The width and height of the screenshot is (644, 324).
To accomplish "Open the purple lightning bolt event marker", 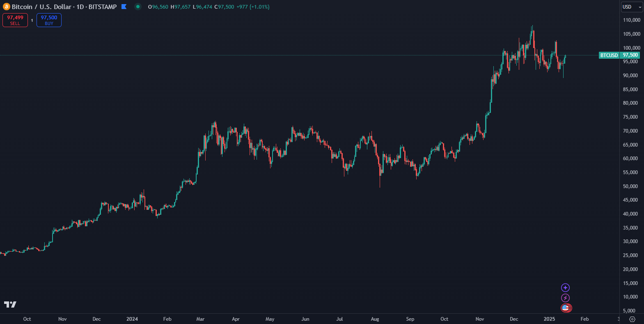I will pos(565,298).
